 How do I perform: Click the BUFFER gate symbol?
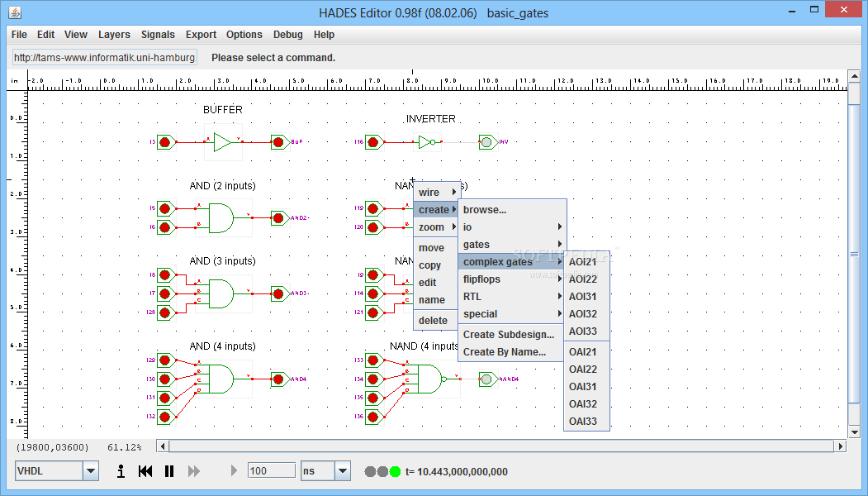222,142
